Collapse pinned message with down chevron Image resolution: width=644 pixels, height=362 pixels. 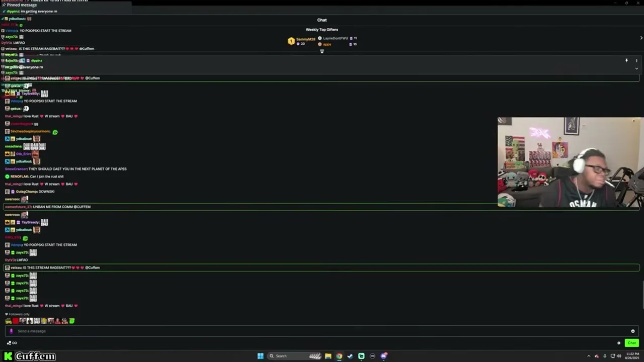(636, 68)
